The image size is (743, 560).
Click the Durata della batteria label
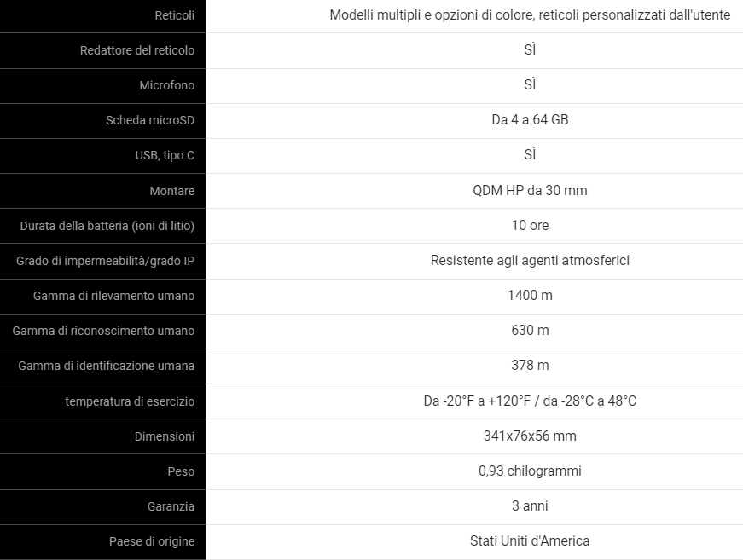coord(107,226)
